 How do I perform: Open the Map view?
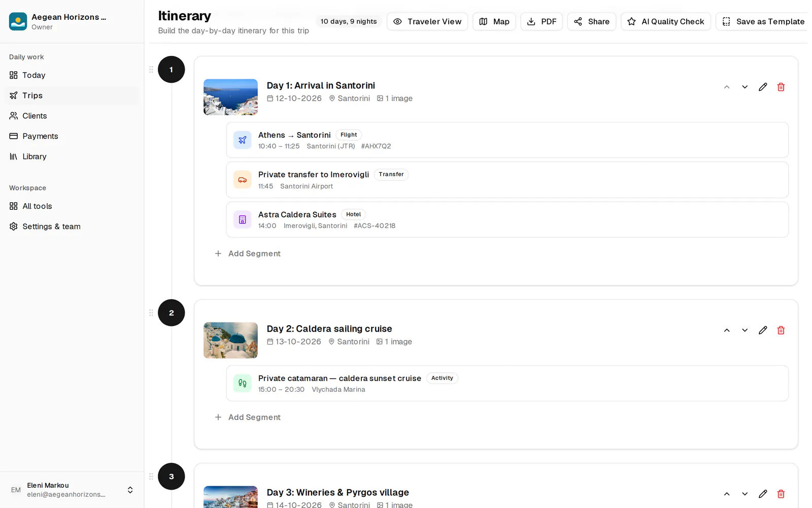494,21
